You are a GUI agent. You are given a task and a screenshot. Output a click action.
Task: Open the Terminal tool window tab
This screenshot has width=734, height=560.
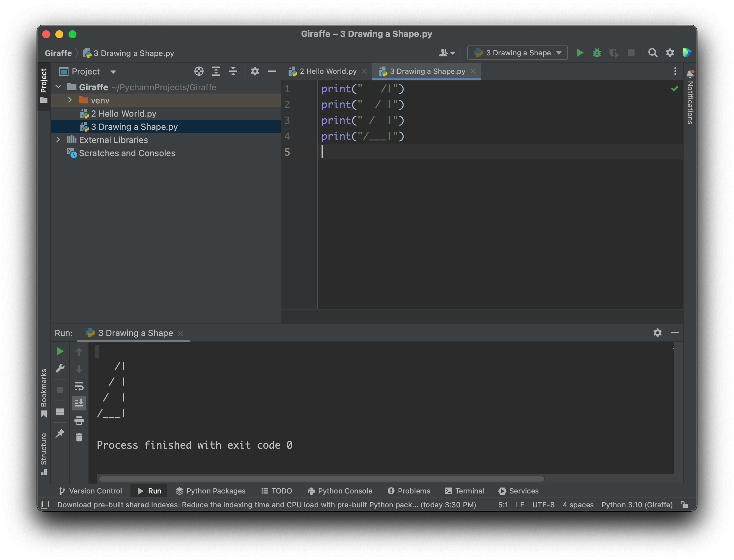pyautogui.click(x=464, y=491)
